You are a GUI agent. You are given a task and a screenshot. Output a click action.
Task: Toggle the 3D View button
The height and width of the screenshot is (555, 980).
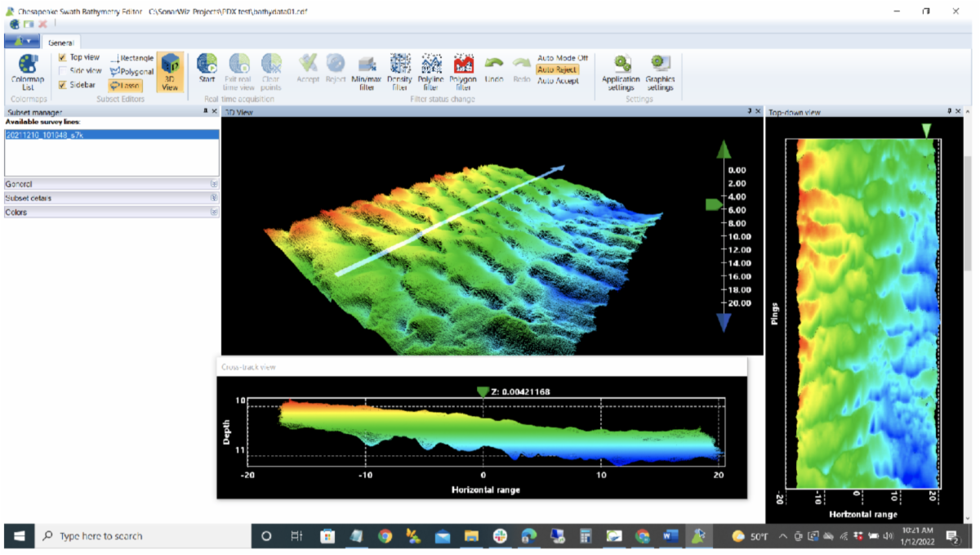point(170,71)
